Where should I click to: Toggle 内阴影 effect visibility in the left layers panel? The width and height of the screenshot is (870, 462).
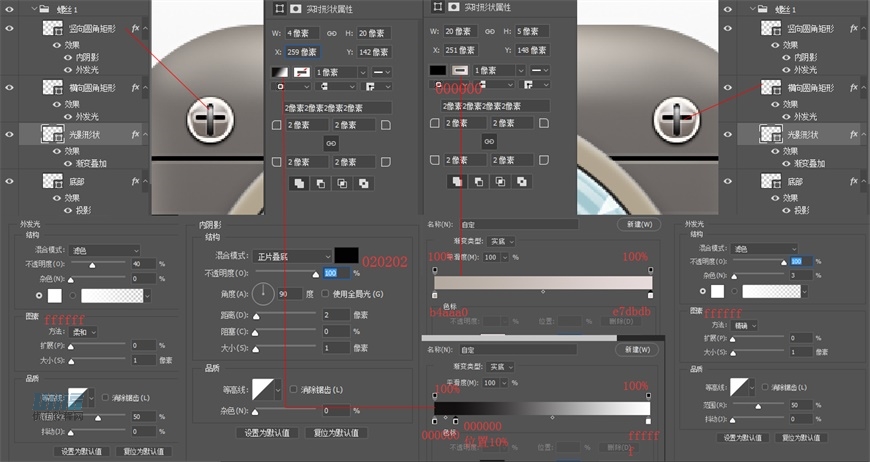point(68,57)
